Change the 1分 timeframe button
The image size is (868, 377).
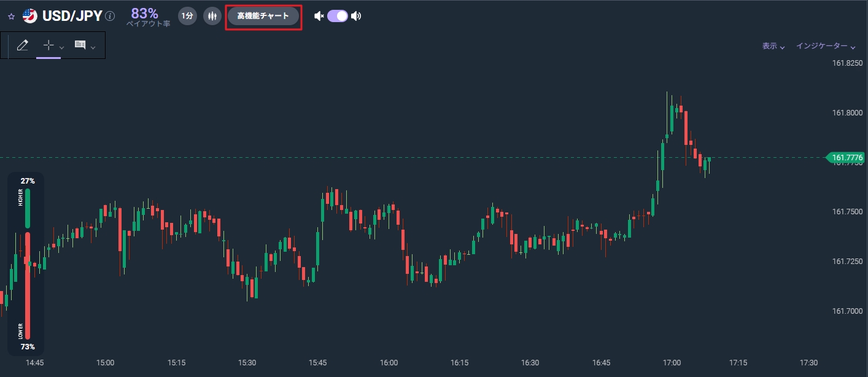[187, 16]
